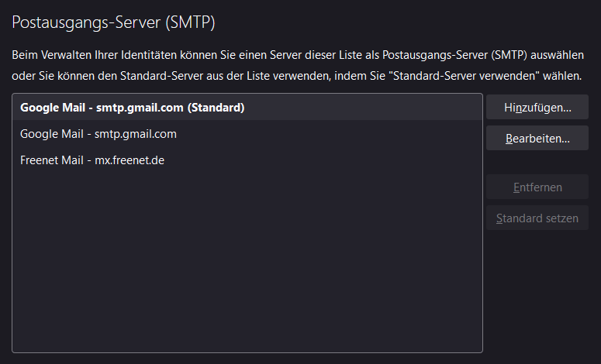The width and height of the screenshot is (601, 364).
Task: Open Bearbeiten to edit the selected server
Action: (x=537, y=139)
